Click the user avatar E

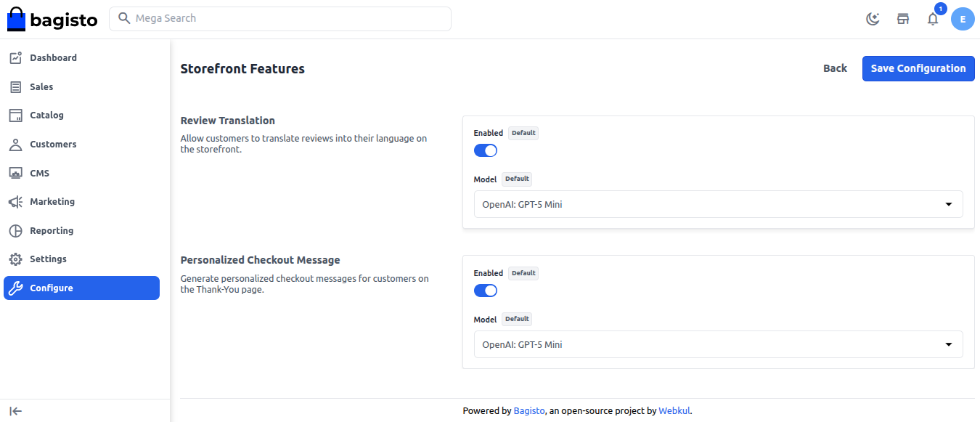963,19
